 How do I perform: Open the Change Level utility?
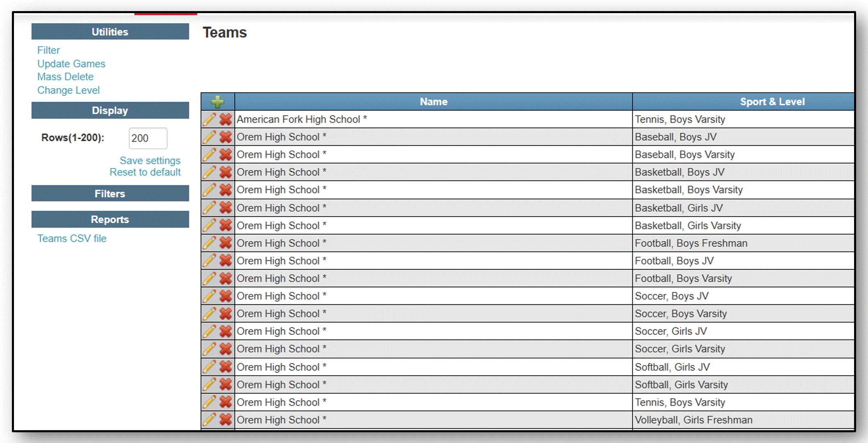[68, 90]
